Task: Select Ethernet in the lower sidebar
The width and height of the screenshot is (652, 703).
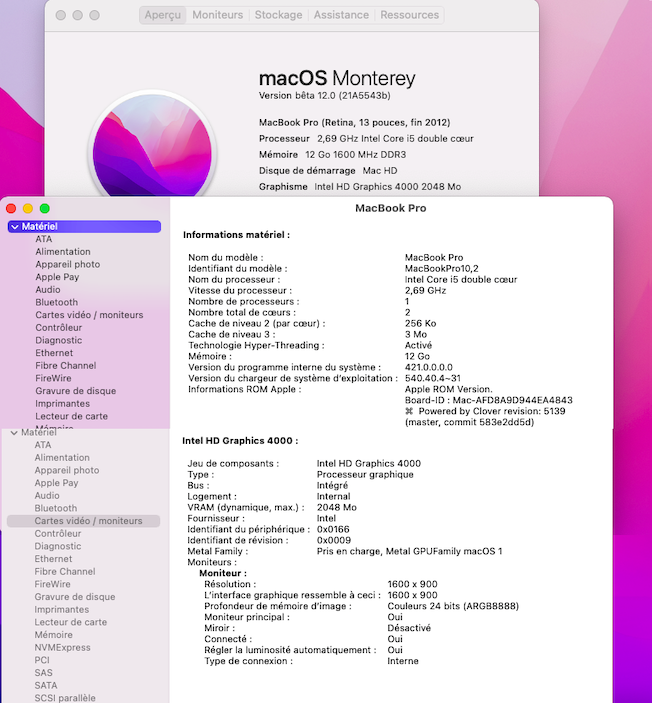Action: (x=53, y=559)
